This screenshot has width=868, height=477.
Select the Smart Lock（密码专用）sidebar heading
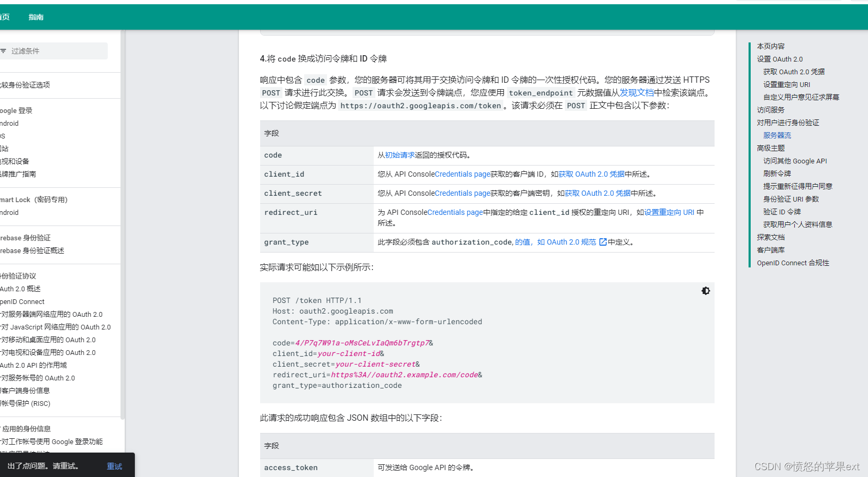34,200
